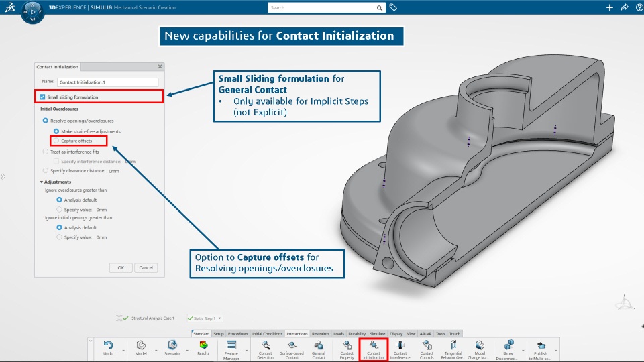The image size is (644, 362).
Task: Collapse the action bar chevron
Action: [91, 341]
